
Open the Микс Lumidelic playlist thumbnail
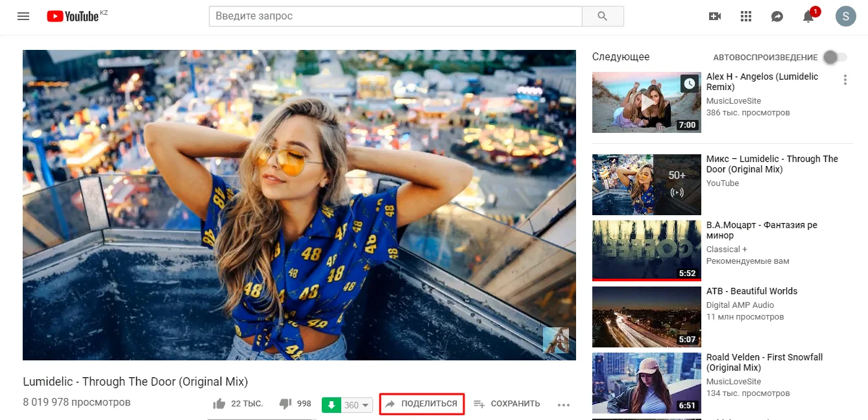[646, 185]
